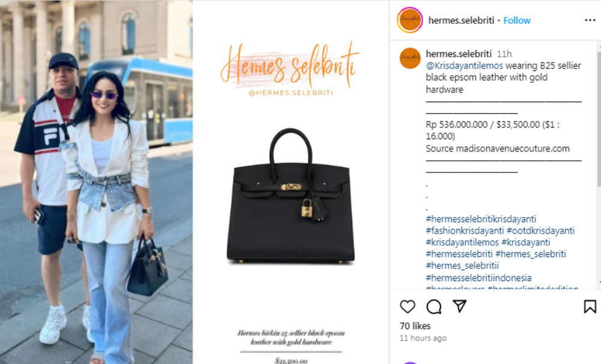Viewport: 601px width, 364px height.
Task: Open the hermes.selebriti username in header
Action: (x=461, y=20)
